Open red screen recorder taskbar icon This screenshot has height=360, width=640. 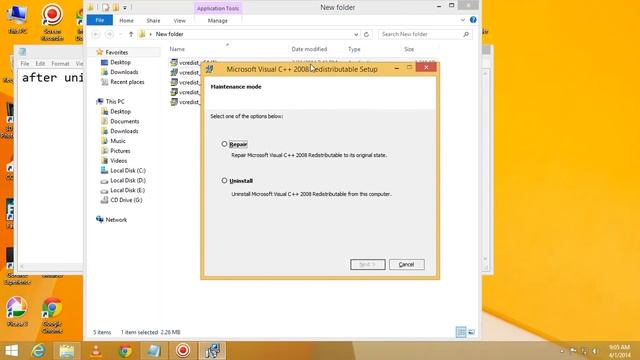click(x=183, y=351)
